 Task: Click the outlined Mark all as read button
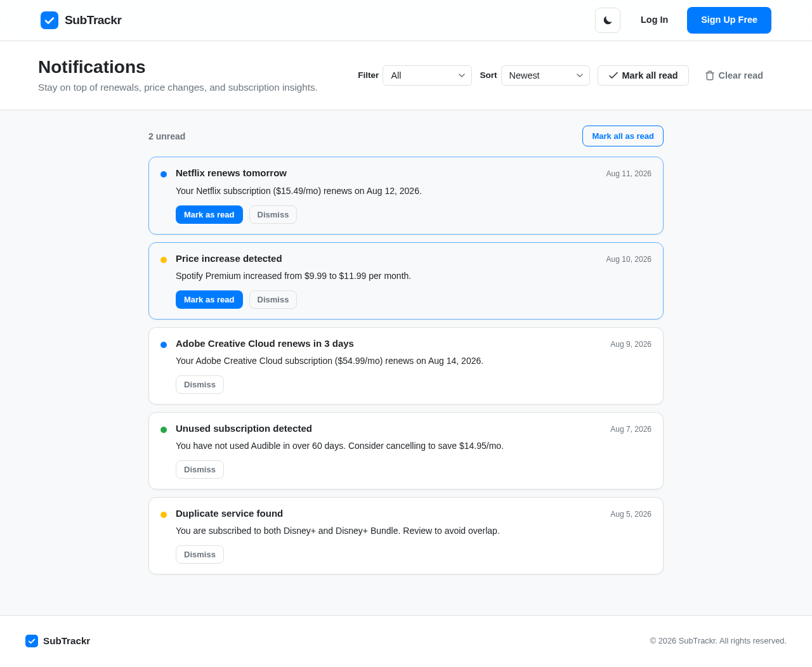(x=623, y=136)
